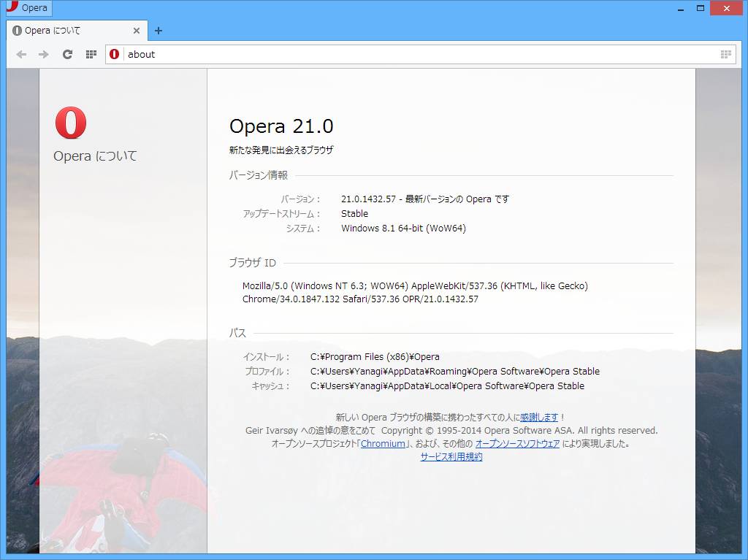Viewport: 748px width, 560px height.
Task: Close the Opera について tab
Action: coord(137,31)
